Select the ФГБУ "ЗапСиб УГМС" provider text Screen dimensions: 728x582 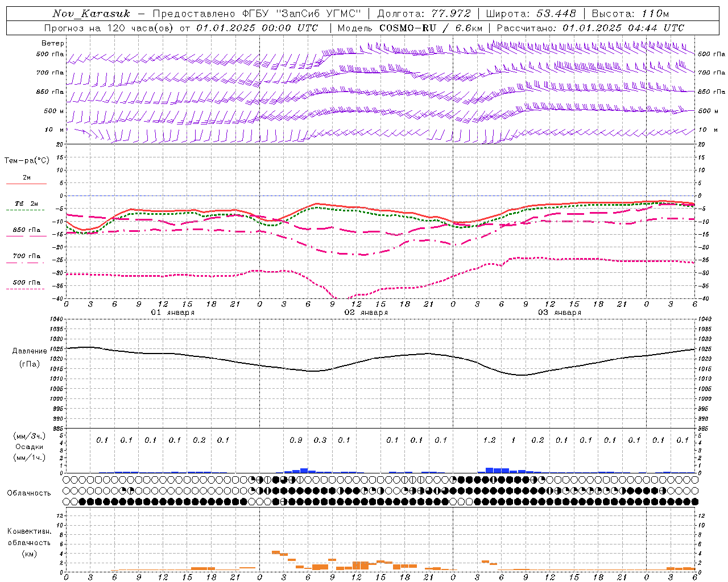(301, 14)
